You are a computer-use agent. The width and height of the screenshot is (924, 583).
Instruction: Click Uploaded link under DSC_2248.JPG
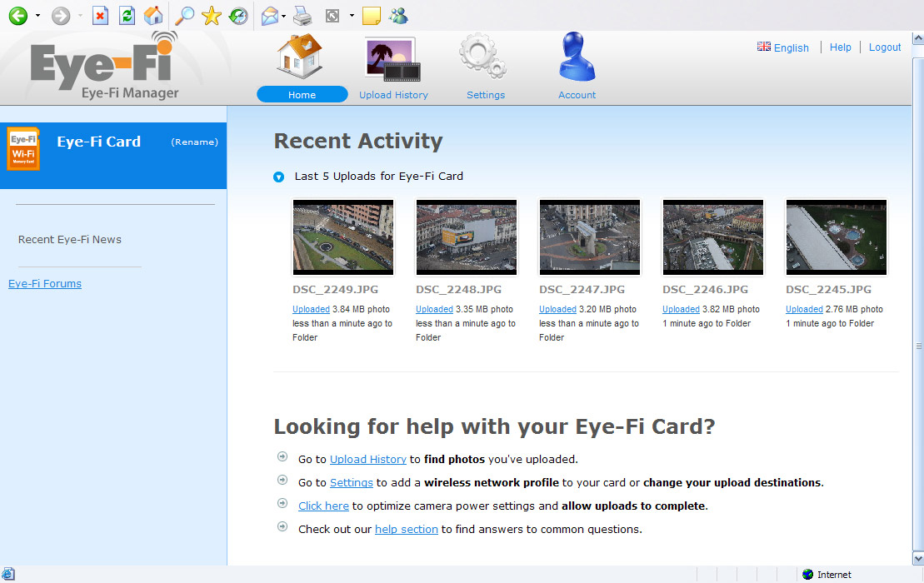click(434, 309)
